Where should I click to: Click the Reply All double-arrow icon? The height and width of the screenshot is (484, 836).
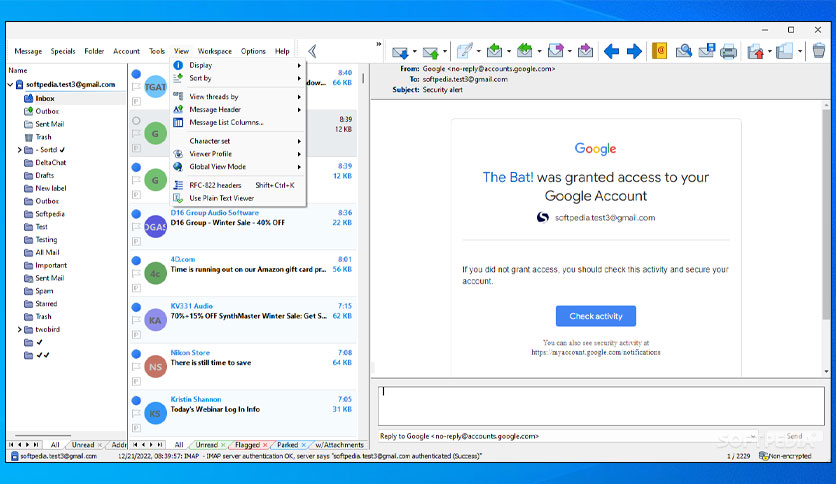point(525,51)
